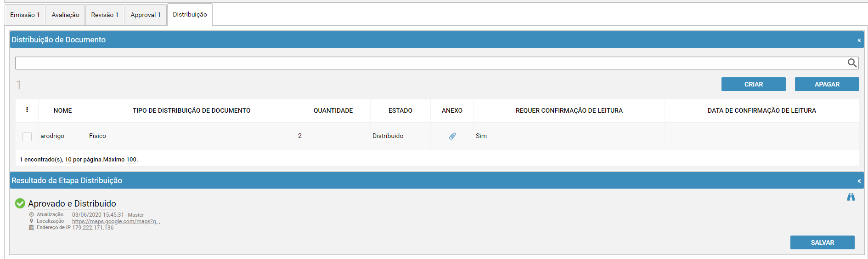Viewport: 868px width, 259px height.
Task: Open the Revisão 1 tab
Action: (x=105, y=15)
